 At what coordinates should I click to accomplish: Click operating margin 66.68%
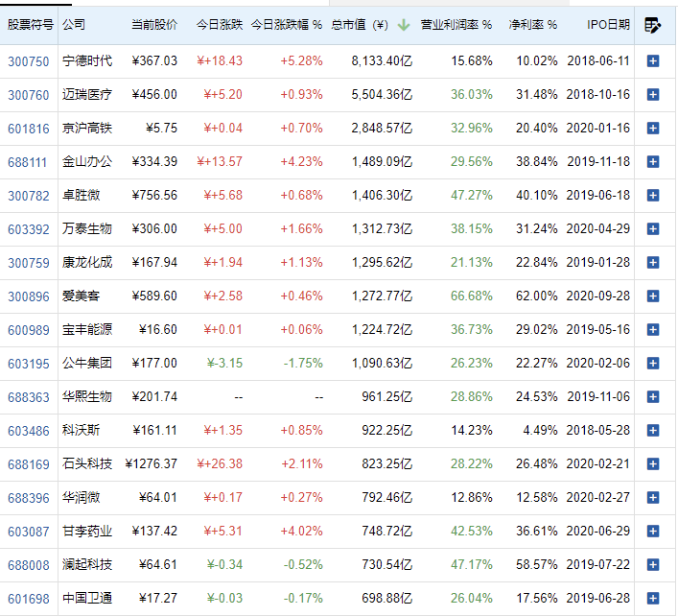pyautogui.click(x=471, y=296)
